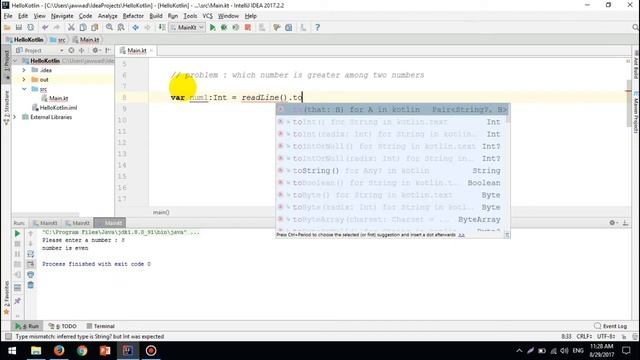Choose toBoolean() completion suggestion
Viewport: 640px width, 360px height.
393,183
